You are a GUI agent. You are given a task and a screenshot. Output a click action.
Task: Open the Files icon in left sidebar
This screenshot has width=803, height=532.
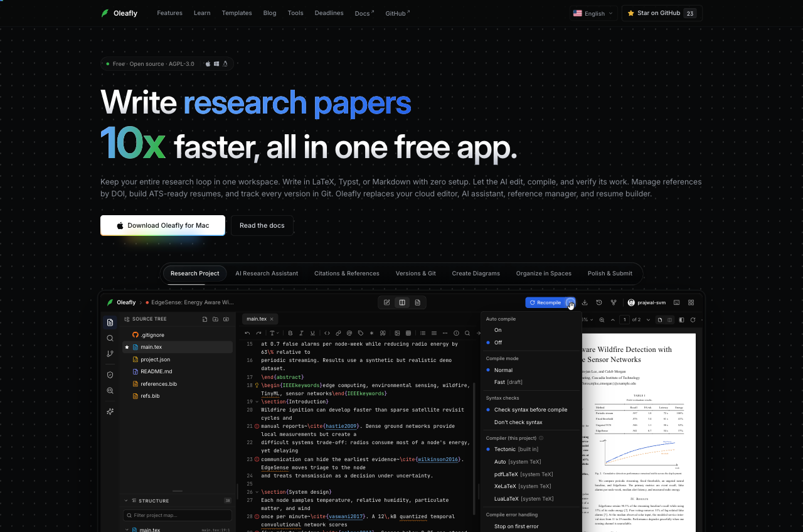[x=110, y=322]
